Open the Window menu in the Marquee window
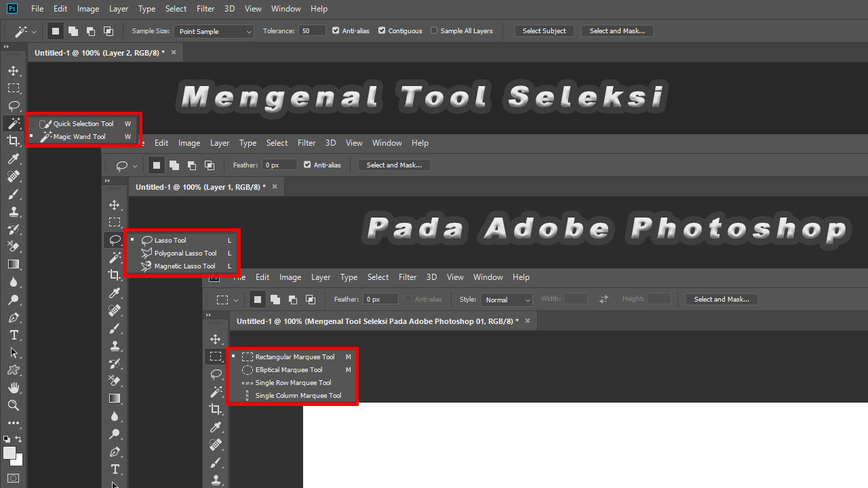The height and width of the screenshot is (488, 868). point(488,277)
